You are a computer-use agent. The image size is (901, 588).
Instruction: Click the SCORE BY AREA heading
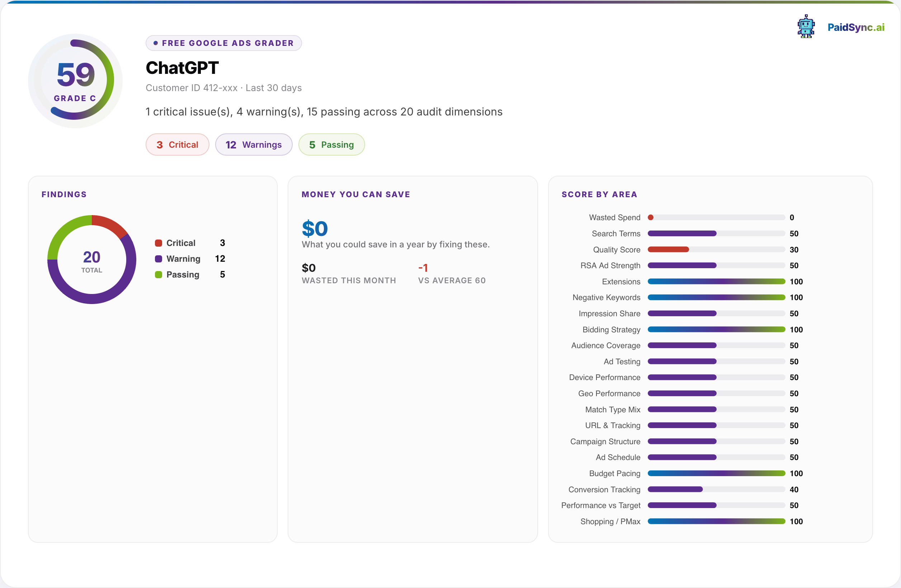tap(599, 194)
